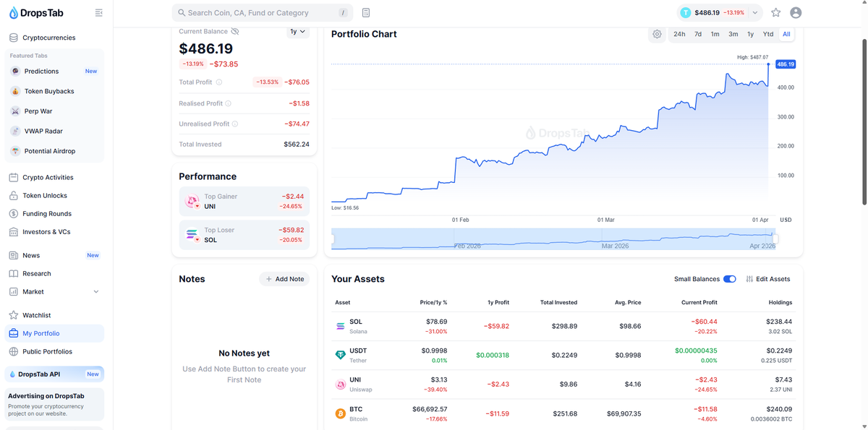The image size is (868, 430).
Task: Click Realised Profit info icon
Action: [229, 103]
